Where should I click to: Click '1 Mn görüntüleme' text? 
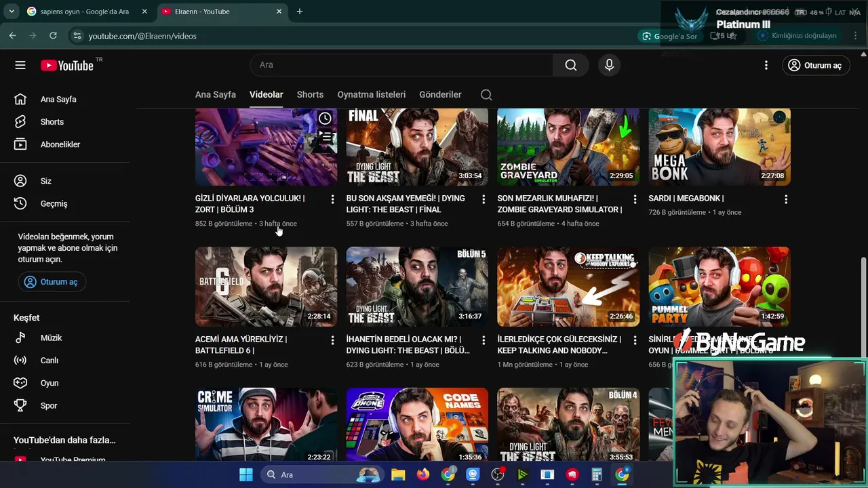coord(526,365)
